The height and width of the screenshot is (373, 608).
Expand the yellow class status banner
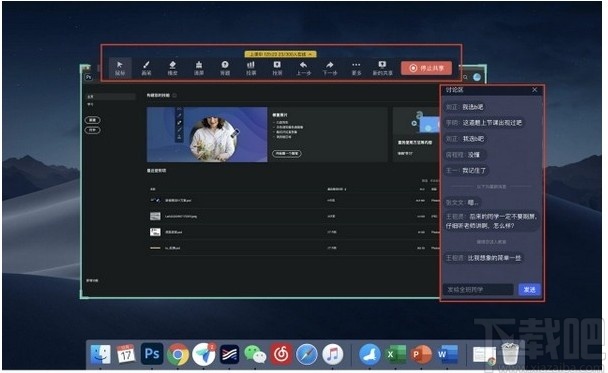280,54
